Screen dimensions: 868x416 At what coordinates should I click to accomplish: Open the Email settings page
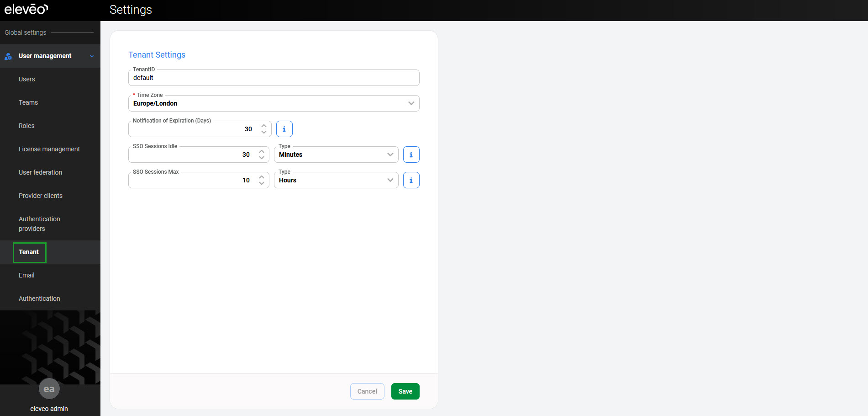[x=26, y=275]
